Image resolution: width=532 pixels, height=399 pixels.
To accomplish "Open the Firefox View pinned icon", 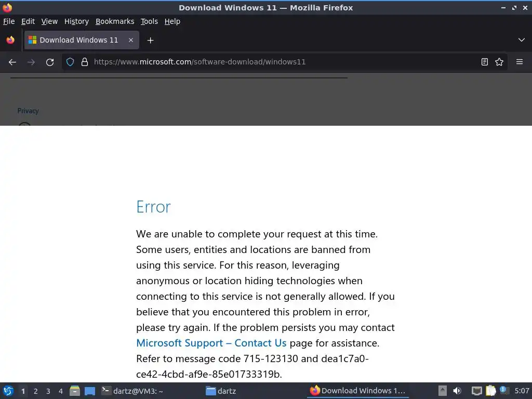I will pos(10,40).
